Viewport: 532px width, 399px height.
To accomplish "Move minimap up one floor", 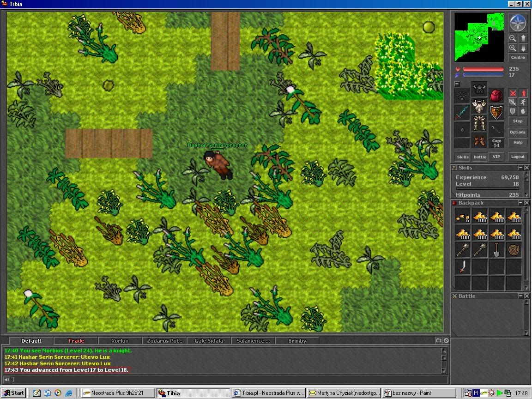I will [523, 38].
